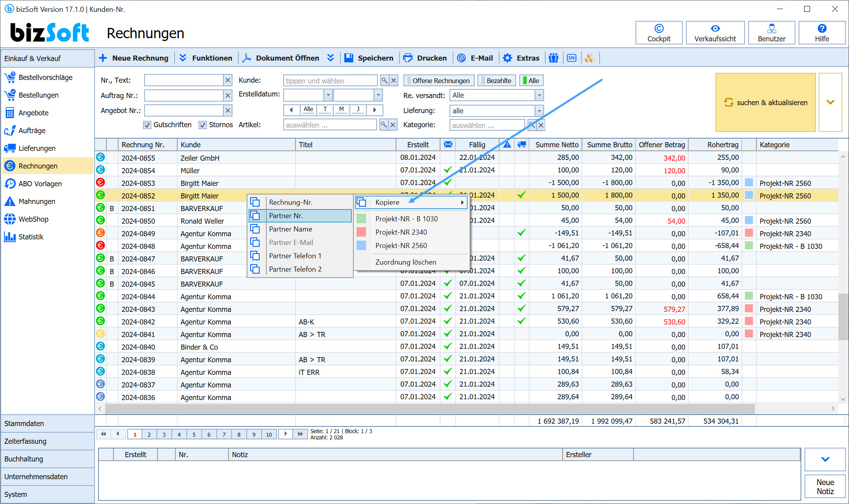Sort by warning triangle column header
Viewport: 849px width, 504px height.
(507, 145)
